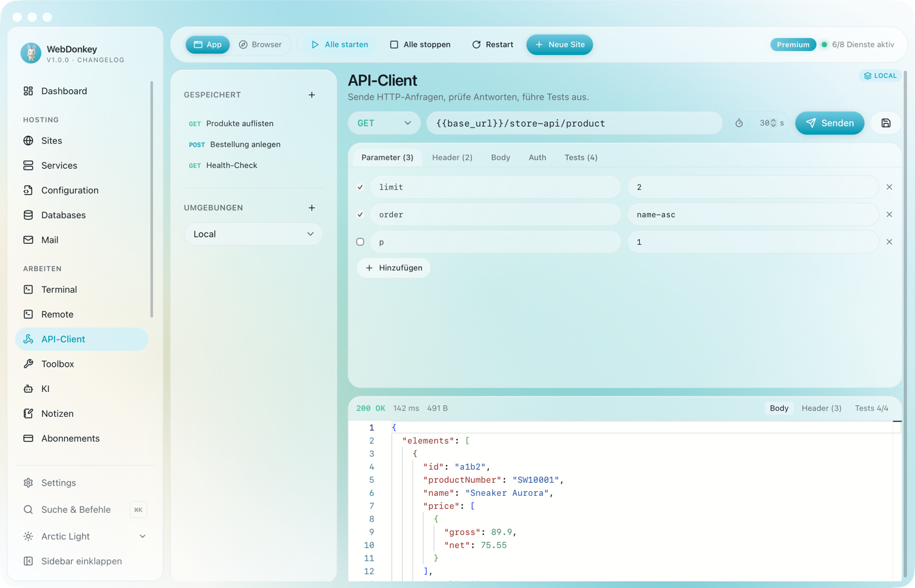The height and width of the screenshot is (588, 915).
Task: Click the timeout stopwatch icon
Action: (x=739, y=123)
